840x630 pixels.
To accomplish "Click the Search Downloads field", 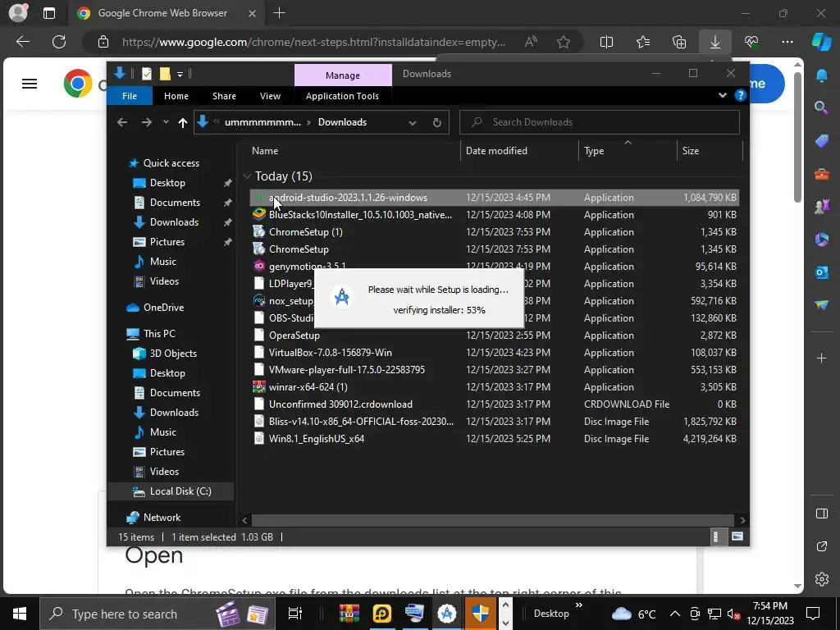I will 600,122.
